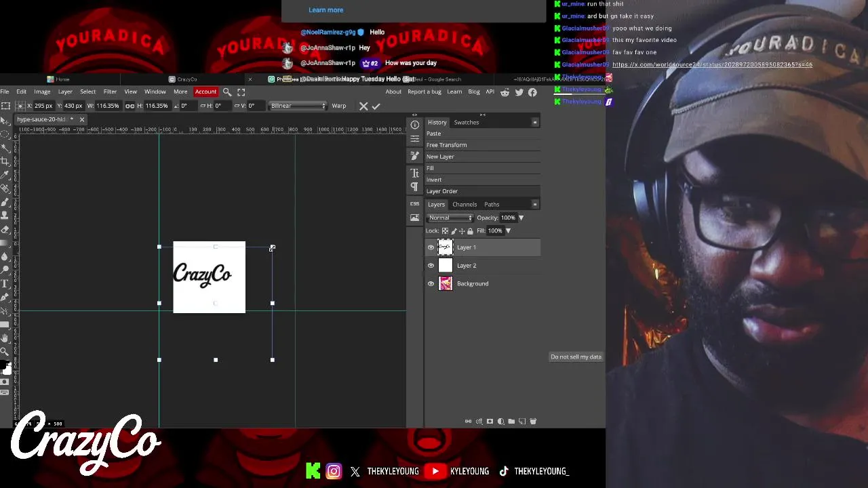Open the x.com link in chat
Screen dimensions: 868x488
point(712,64)
